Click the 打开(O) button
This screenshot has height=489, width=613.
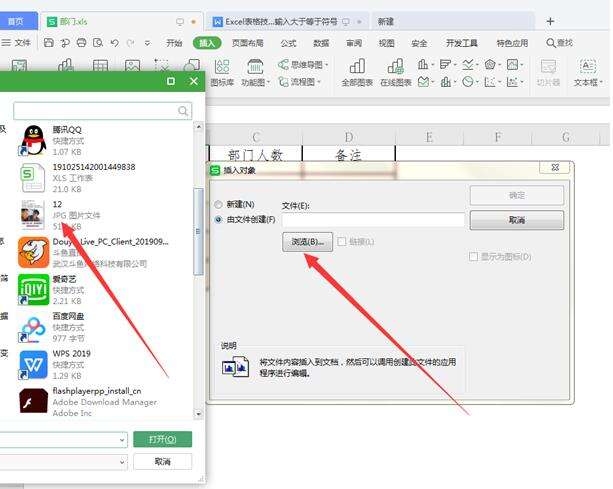[x=163, y=439]
